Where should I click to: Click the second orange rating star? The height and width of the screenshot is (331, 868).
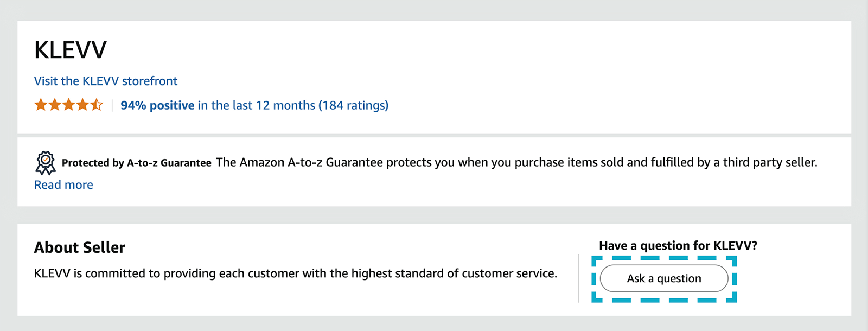[x=55, y=105]
